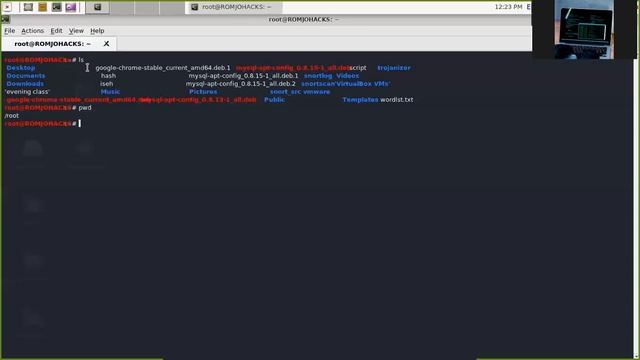The height and width of the screenshot is (360, 640).
Task: Click the 'wordlst.txt' file name
Action: pos(397,100)
